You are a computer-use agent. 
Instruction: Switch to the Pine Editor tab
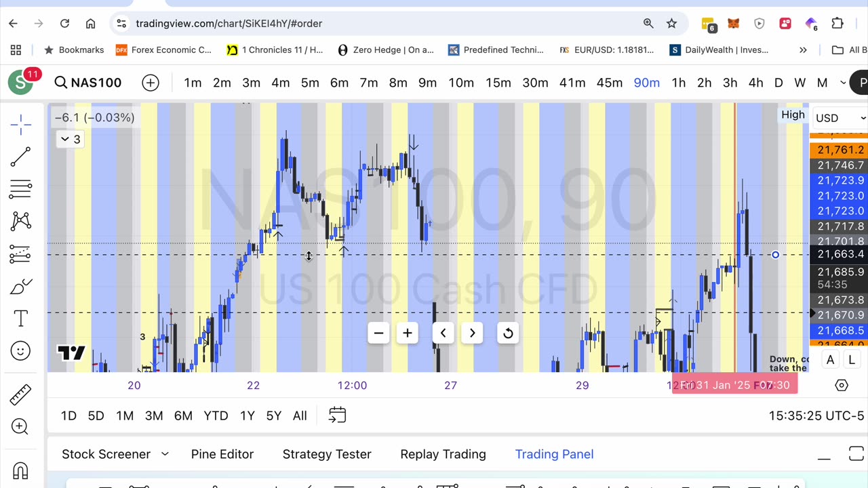pos(222,454)
